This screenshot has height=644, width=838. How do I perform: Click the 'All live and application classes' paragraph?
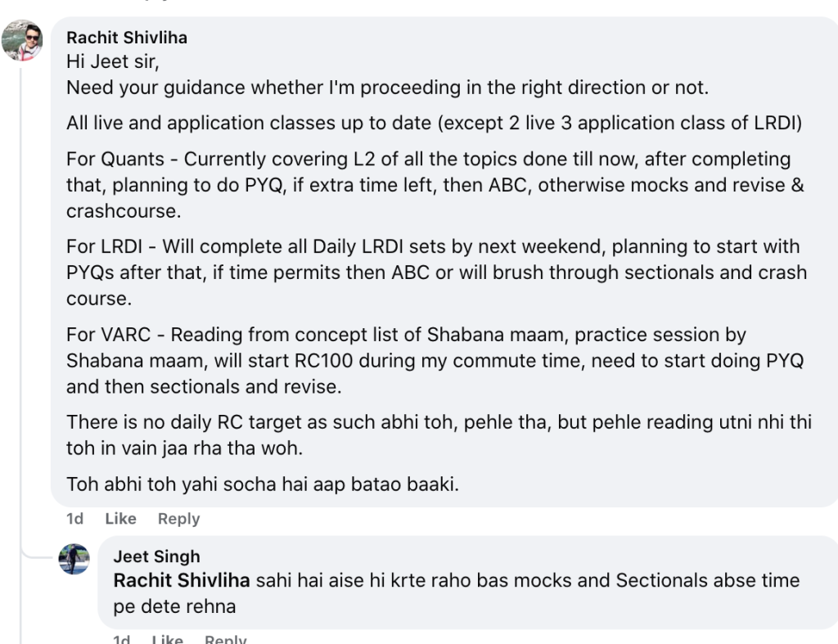[x=434, y=123]
